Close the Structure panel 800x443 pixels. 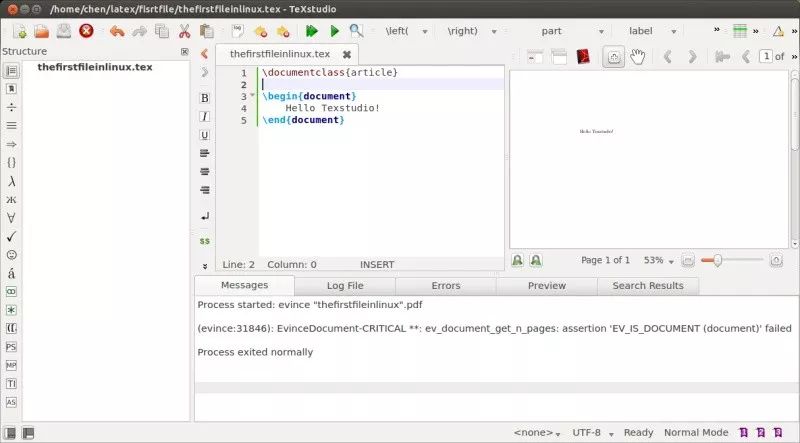coord(185,52)
